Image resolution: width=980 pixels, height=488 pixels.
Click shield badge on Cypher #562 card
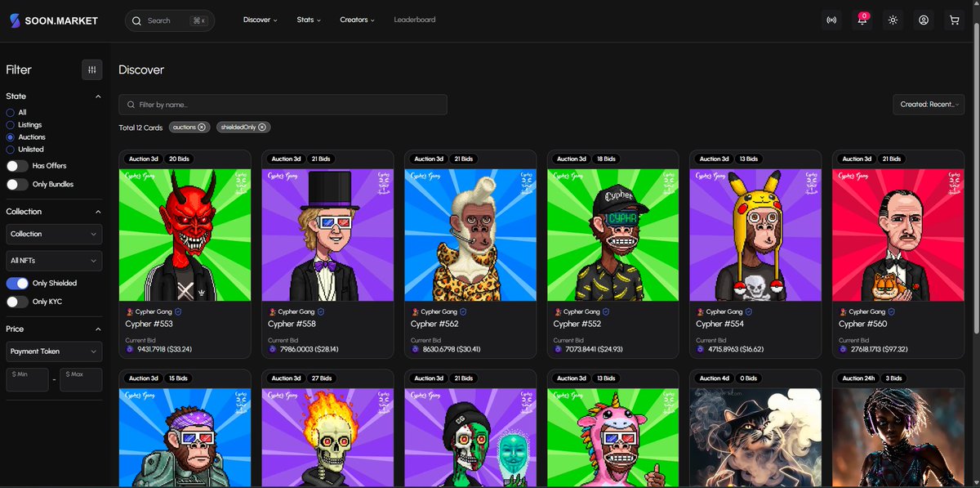463,311
